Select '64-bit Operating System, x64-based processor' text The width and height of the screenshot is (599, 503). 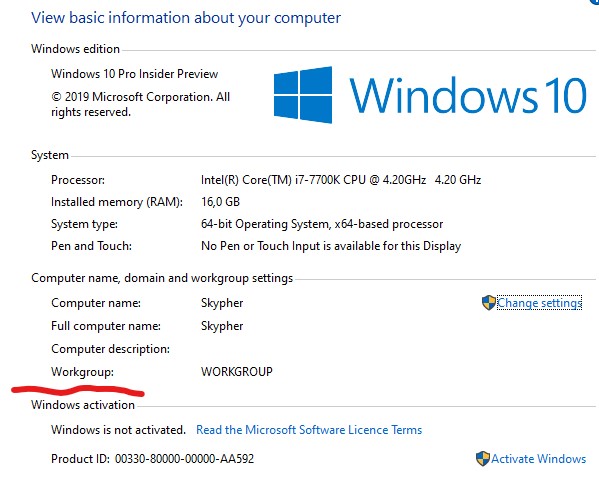tap(322, 224)
